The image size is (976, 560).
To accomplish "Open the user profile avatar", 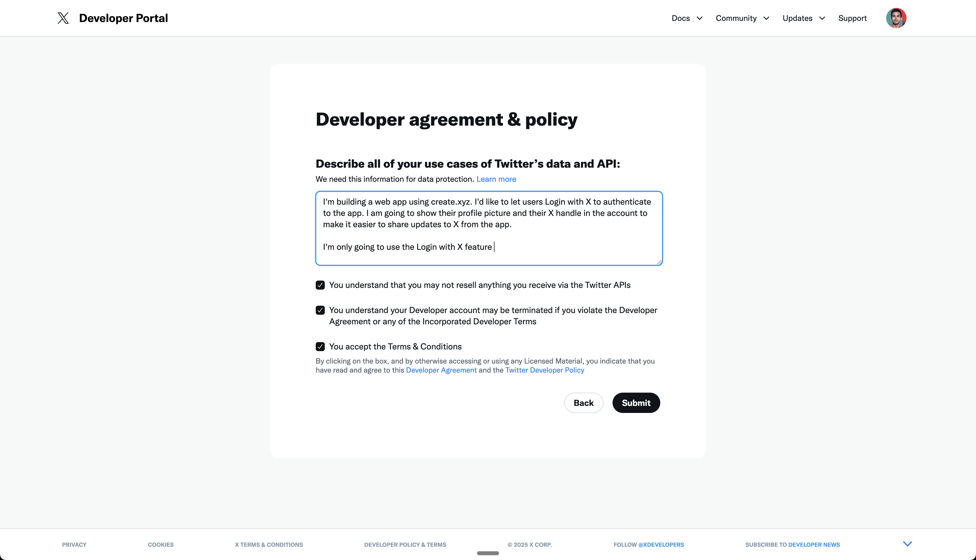I will pyautogui.click(x=896, y=18).
